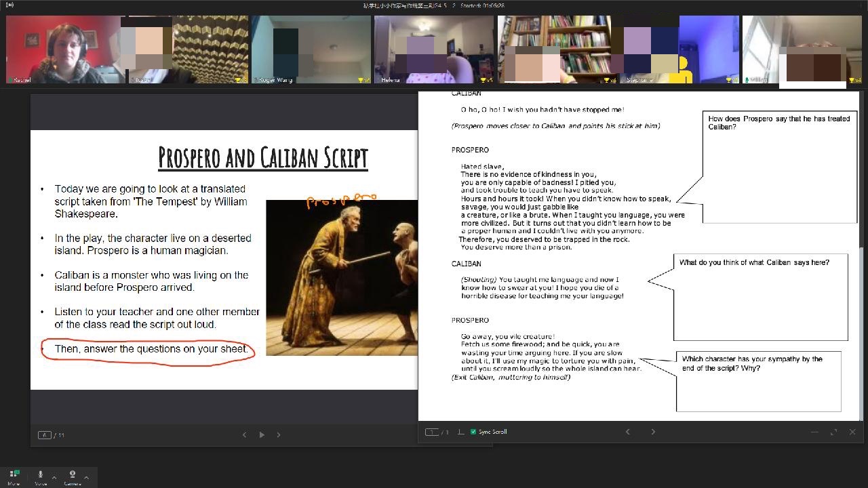Click the 'Caliban is a monster' bullet

151,281
